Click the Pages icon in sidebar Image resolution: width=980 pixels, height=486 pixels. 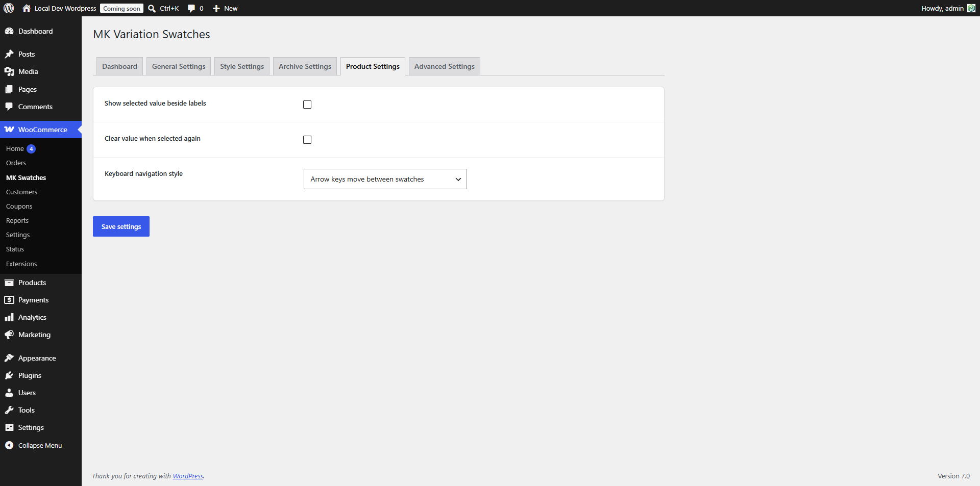(x=9, y=89)
